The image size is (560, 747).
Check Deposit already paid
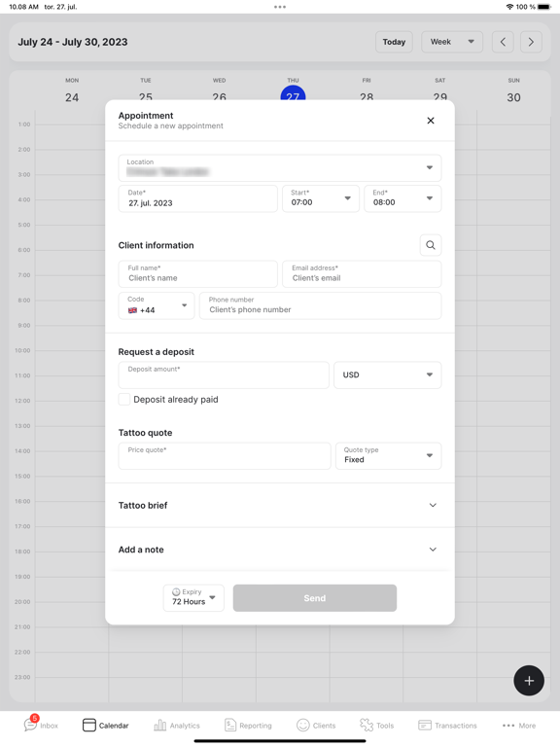pyautogui.click(x=124, y=399)
